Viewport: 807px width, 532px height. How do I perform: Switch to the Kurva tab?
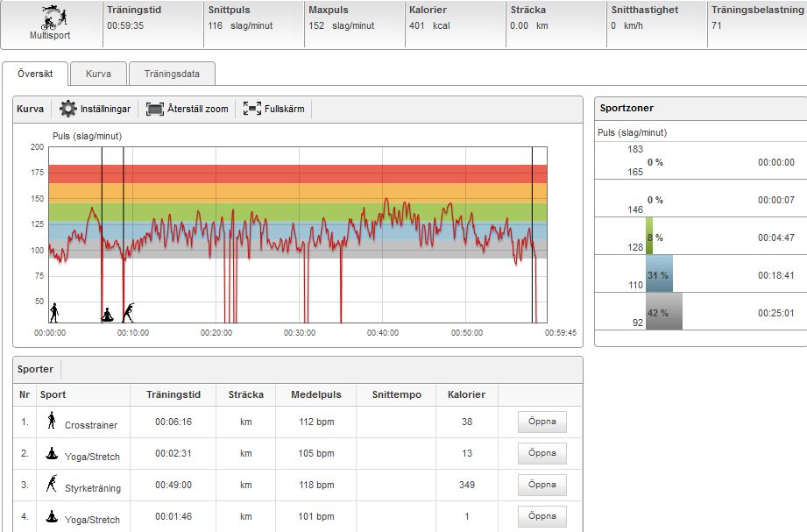[98, 74]
